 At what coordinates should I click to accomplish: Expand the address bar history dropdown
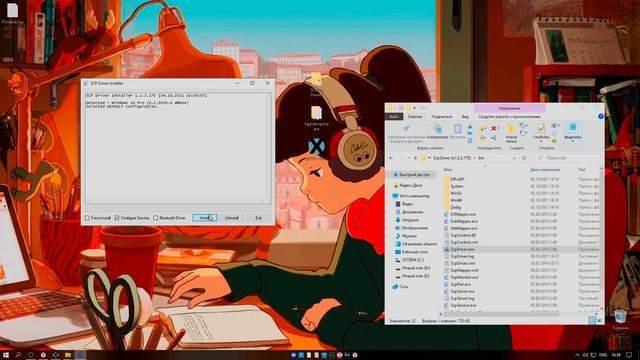tap(514, 158)
